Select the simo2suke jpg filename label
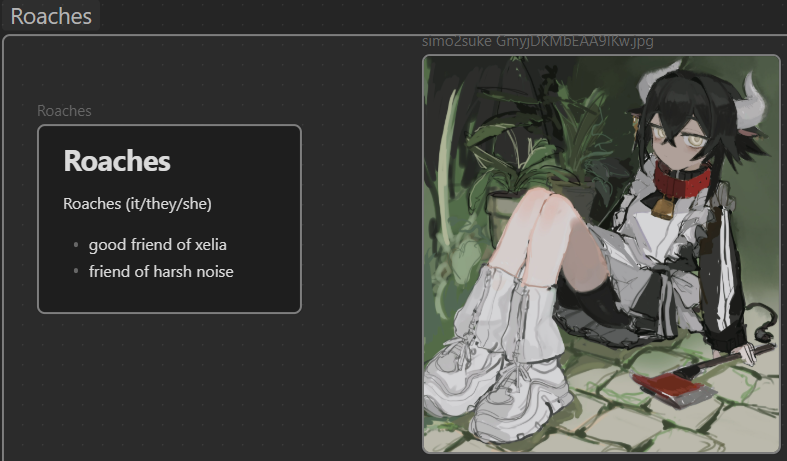Image resolution: width=787 pixels, height=461 pixels. [x=538, y=41]
